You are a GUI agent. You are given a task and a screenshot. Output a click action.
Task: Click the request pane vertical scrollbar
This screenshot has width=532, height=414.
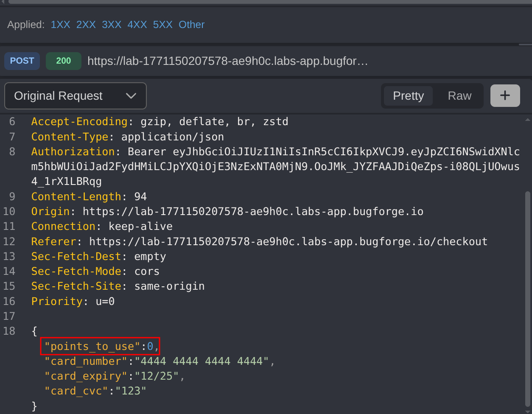coord(527,297)
